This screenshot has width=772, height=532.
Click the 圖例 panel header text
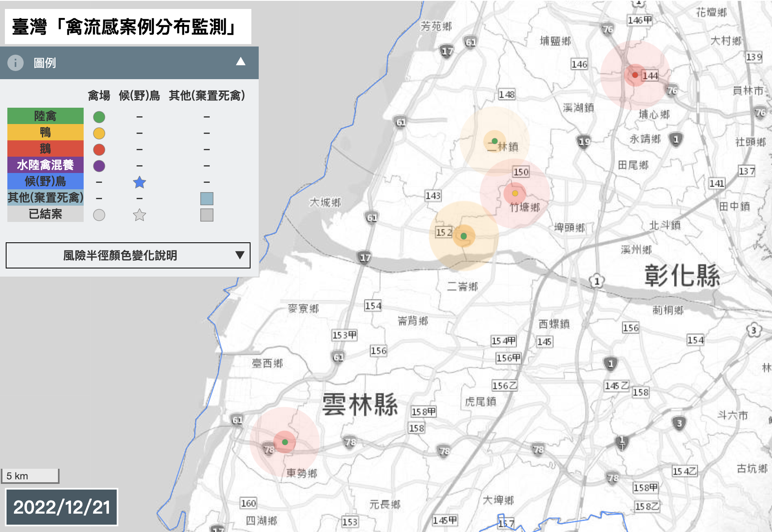[45, 63]
